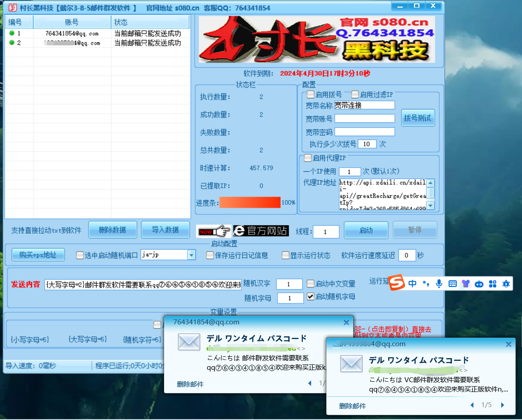The height and width of the screenshot is (420, 522).
Task: Click the 村长黑科技 banner image
Action: click(317, 39)
